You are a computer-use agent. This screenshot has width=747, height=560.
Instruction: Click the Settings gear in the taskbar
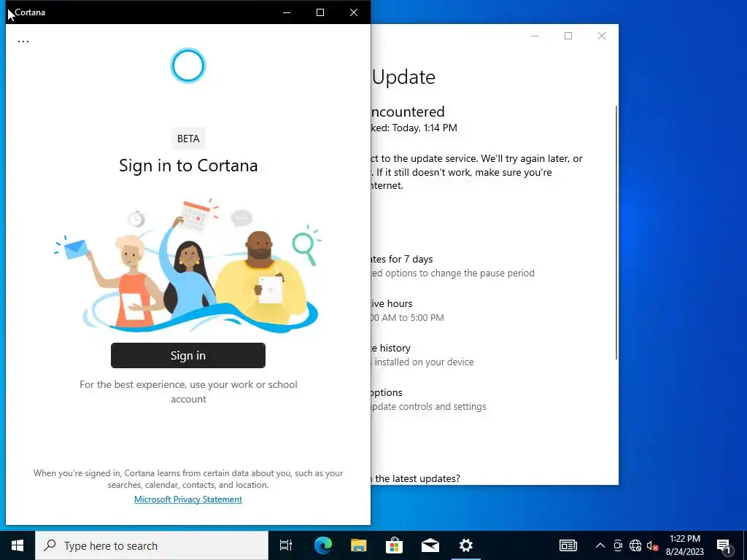point(466,545)
